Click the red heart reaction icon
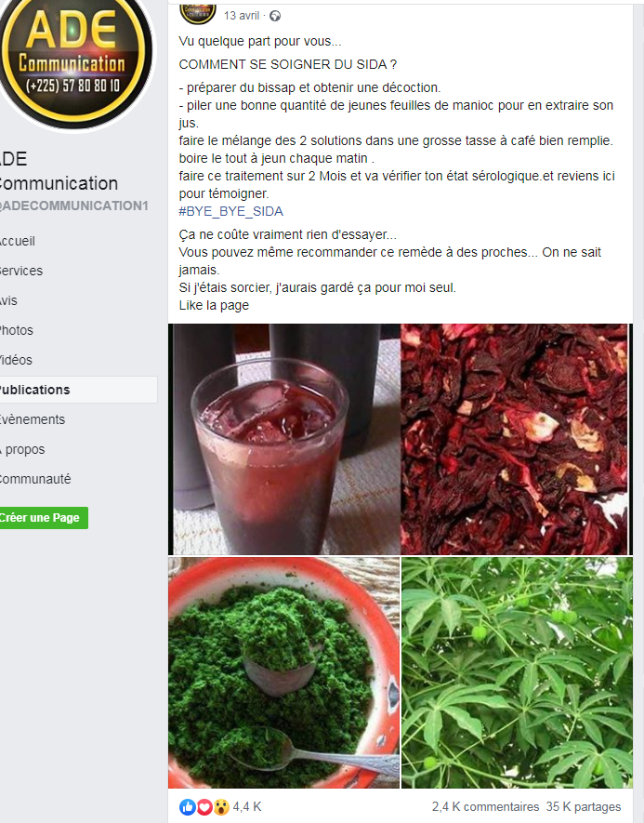 click(204, 807)
